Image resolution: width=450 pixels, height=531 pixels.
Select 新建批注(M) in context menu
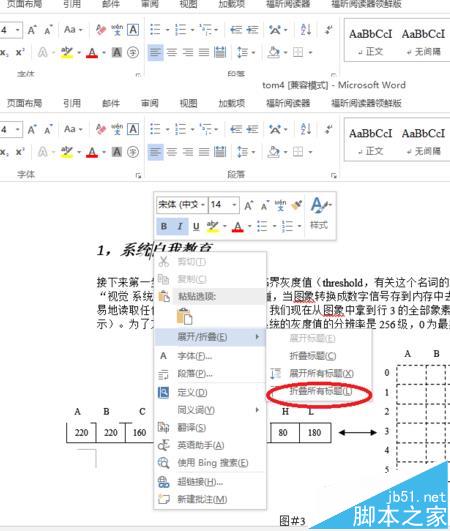pyautogui.click(x=209, y=499)
